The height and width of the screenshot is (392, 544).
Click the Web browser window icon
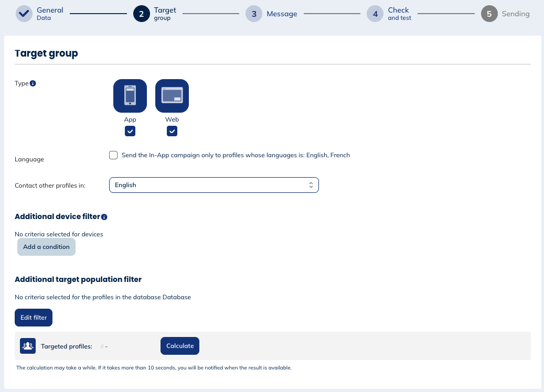coord(172,96)
